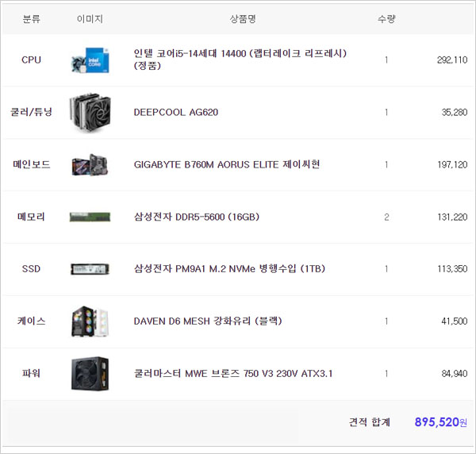Click the DEEPCOOL AG620 cooler image
The image size is (476, 454).
90,113
